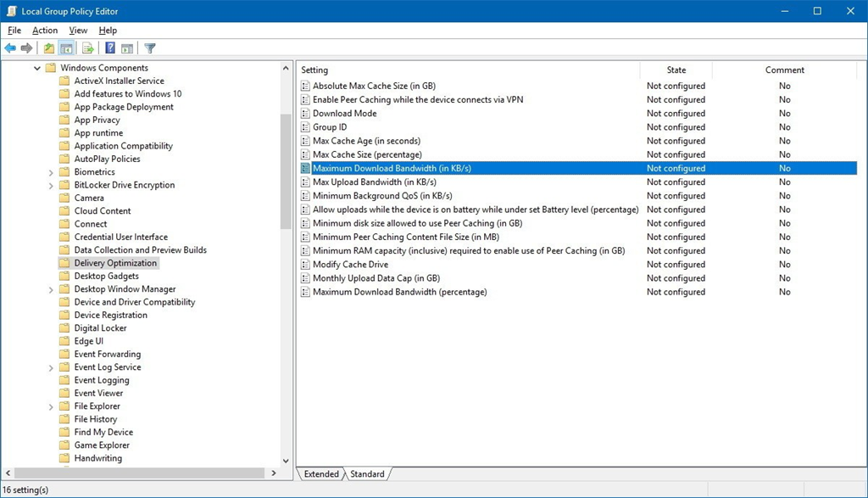
Task: Toggle the Show/Hide Action Pane icon
Action: coord(127,48)
